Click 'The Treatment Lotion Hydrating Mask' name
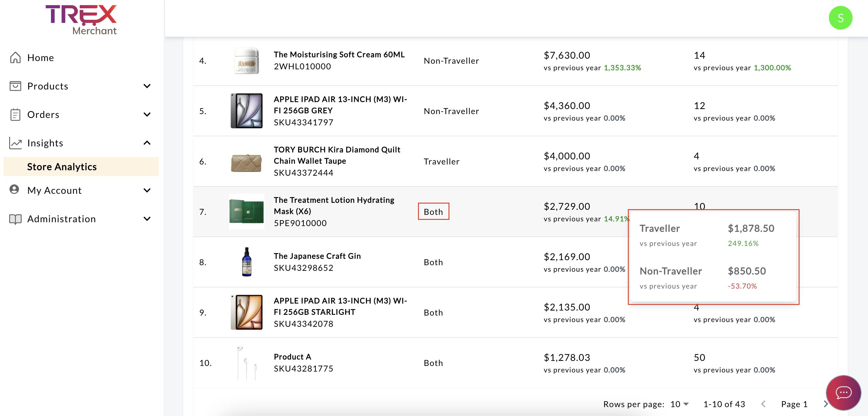 pos(334,205)
